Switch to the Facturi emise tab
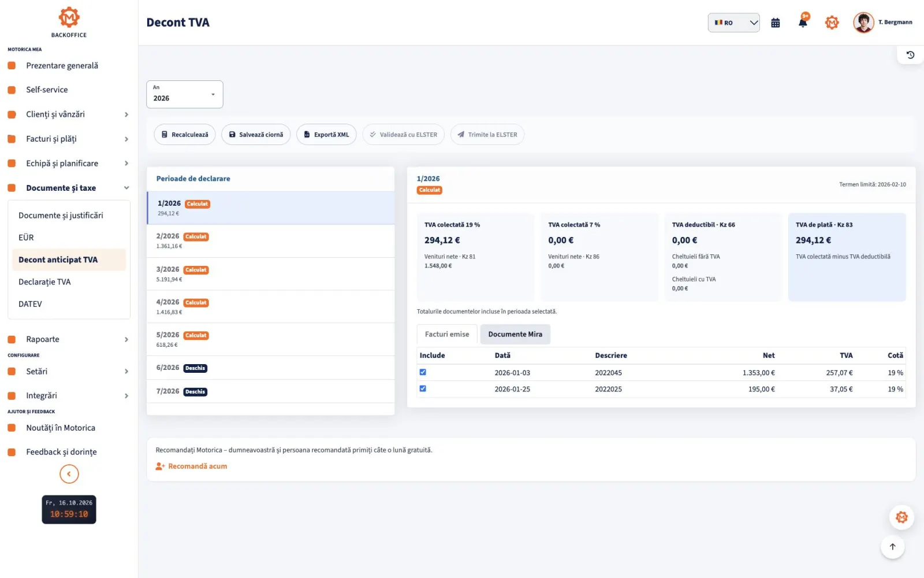Image resolution: width=924 pixels, height=578 pixels. click(447, 334)
